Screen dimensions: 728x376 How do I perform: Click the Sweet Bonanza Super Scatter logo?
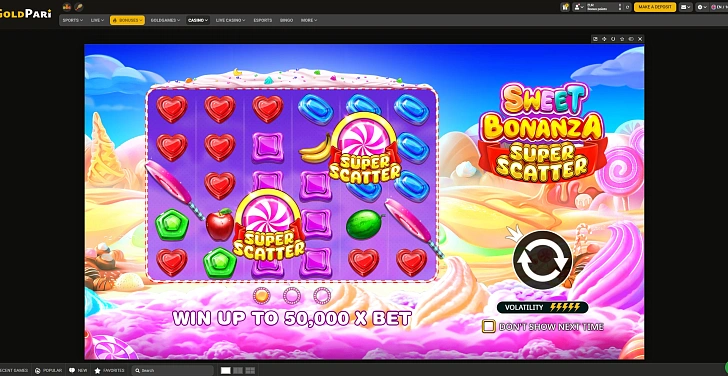point(542,132)
